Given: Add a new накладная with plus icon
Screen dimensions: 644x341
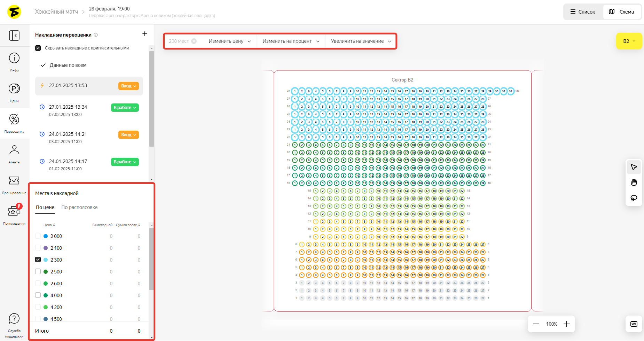Looking at the screenshot, I should (x=145, y=34).
